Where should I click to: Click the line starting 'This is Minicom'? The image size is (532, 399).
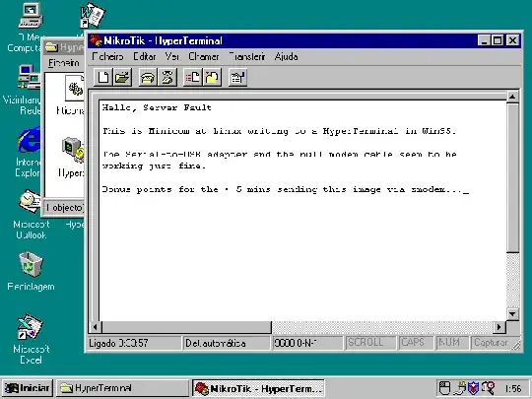pyautogui.click(x=280, y=131)
